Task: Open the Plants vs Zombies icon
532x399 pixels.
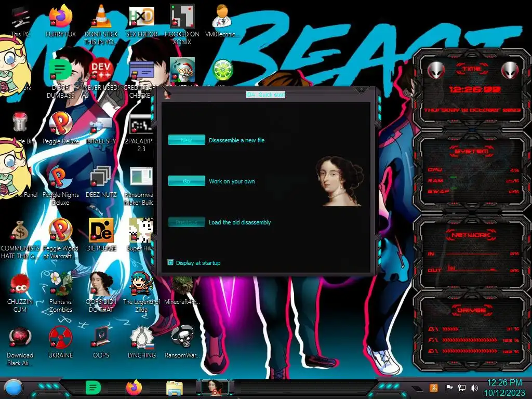Action: [60, 284]
